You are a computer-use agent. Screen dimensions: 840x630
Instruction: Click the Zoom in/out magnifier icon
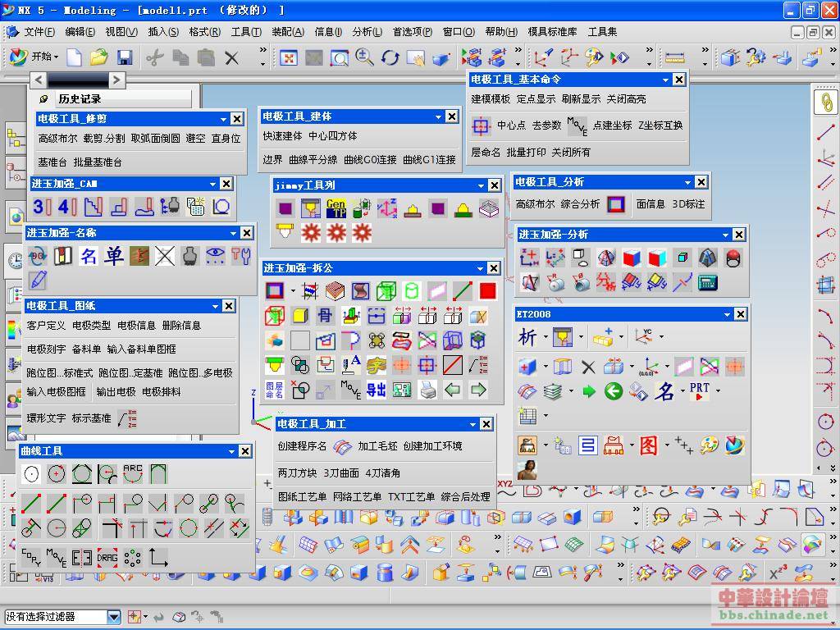[x=364, y=57]
